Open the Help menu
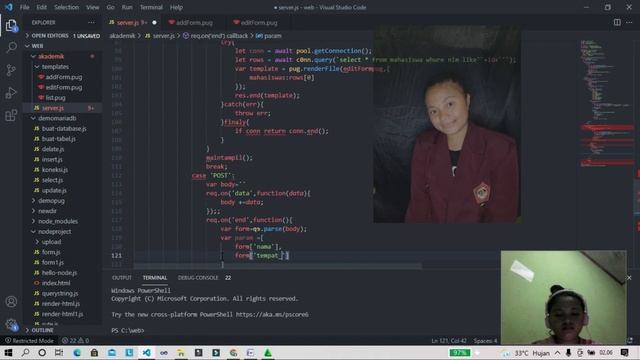This screenshot has width=640, height=360. 176,7
